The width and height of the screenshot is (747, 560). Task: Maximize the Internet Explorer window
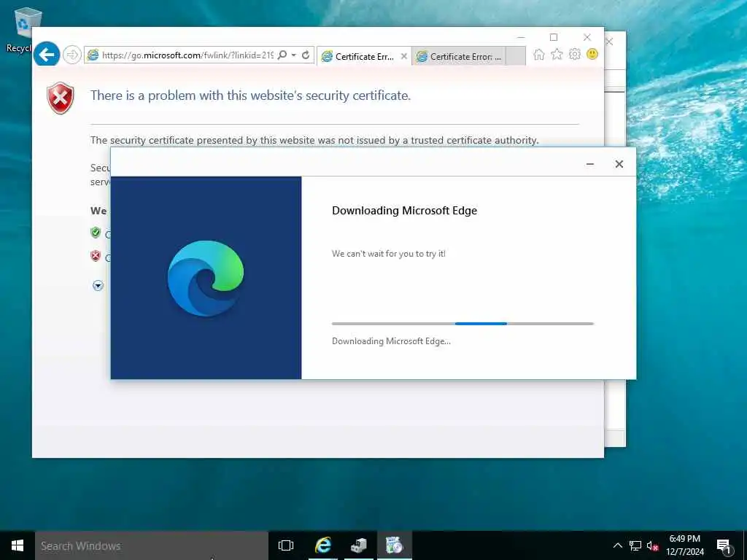point(554,37)
